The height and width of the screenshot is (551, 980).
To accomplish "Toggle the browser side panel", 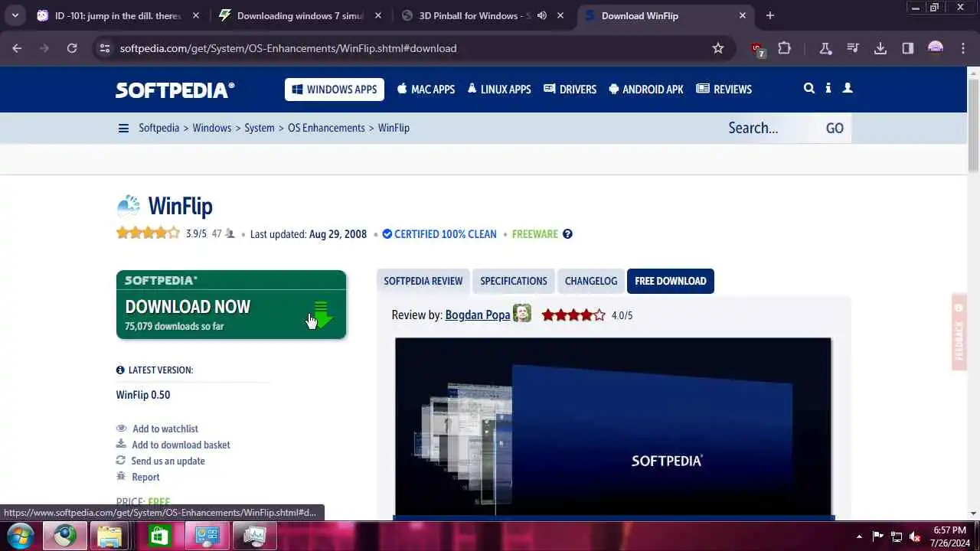I will tap(908, 48).
